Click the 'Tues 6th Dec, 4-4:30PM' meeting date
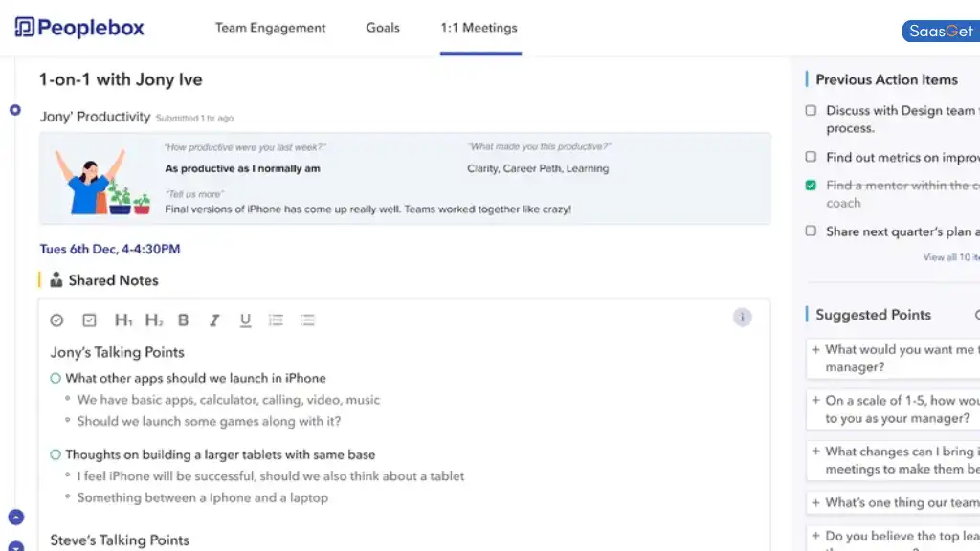This screenshot has width=980, height=551. 110,249
